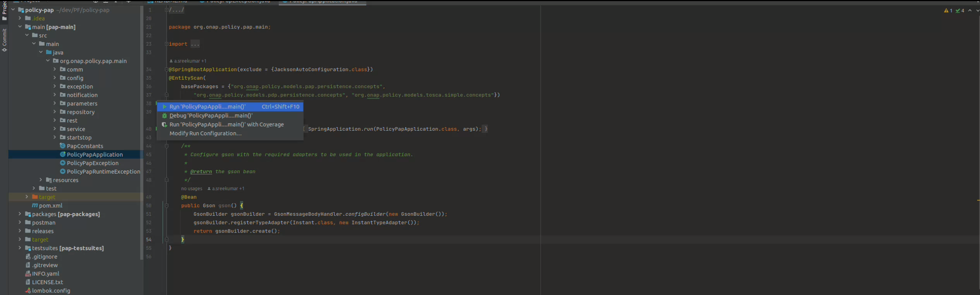
Task: Expand packages [pap-packages] module
Action: pos(20,214)
